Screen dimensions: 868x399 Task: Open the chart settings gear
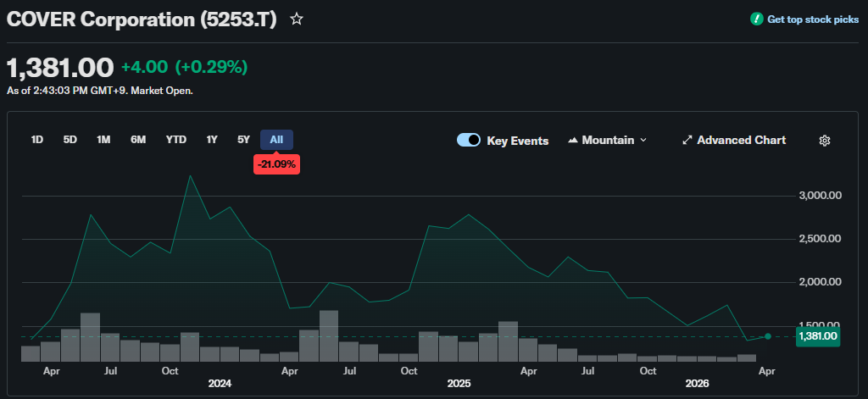824,141
